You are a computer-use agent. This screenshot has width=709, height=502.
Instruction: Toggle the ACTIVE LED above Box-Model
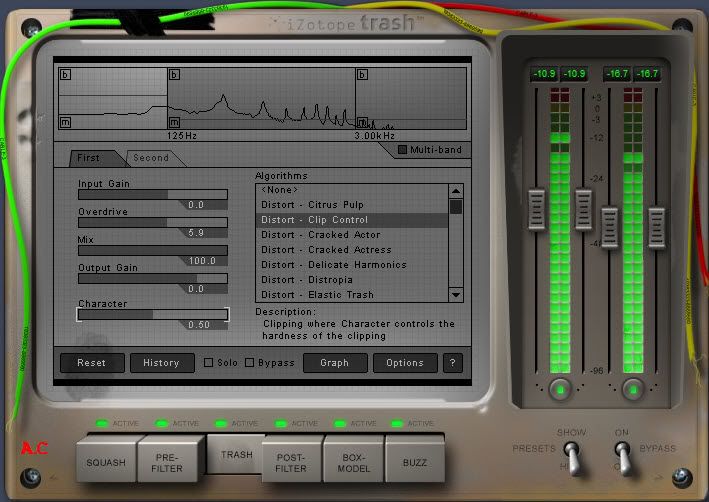tap(339, 424)
